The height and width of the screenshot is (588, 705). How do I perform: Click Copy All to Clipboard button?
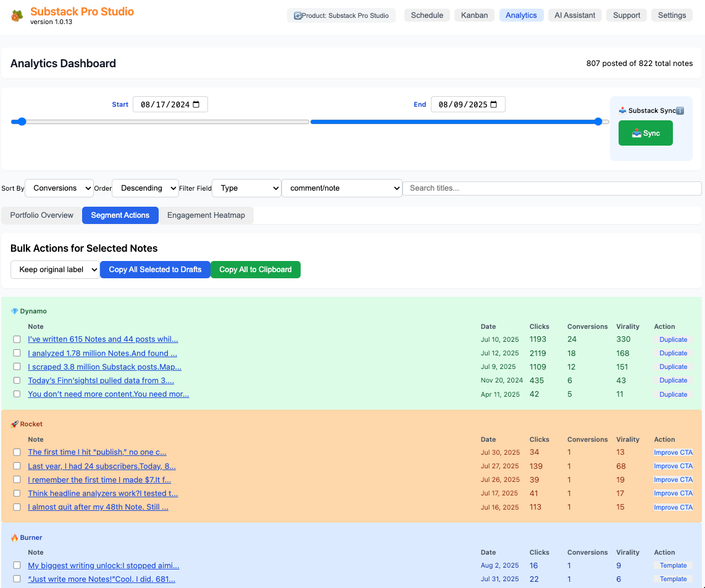256,270
